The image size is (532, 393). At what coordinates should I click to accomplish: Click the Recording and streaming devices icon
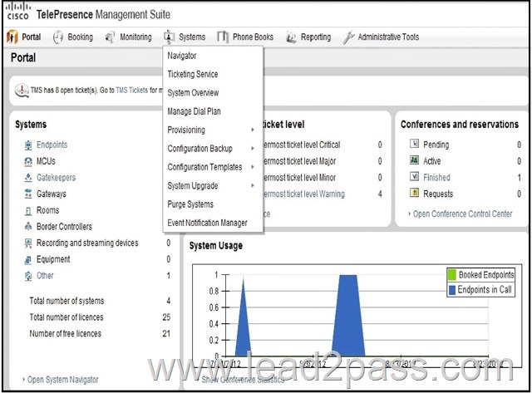coord(28,243)
